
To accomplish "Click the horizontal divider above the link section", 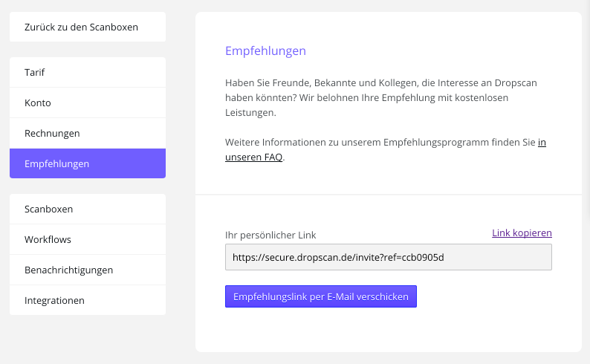I will [388, 195].
